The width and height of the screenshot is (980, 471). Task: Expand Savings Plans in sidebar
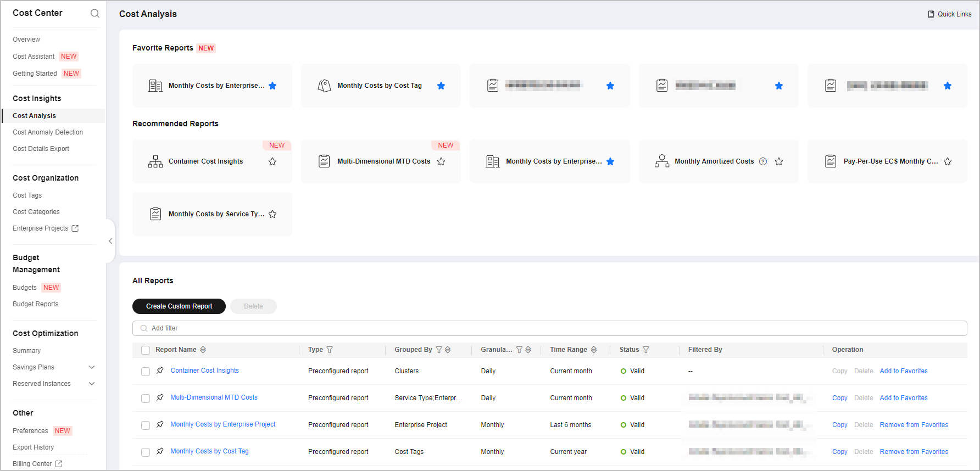(x=92, y=367)
